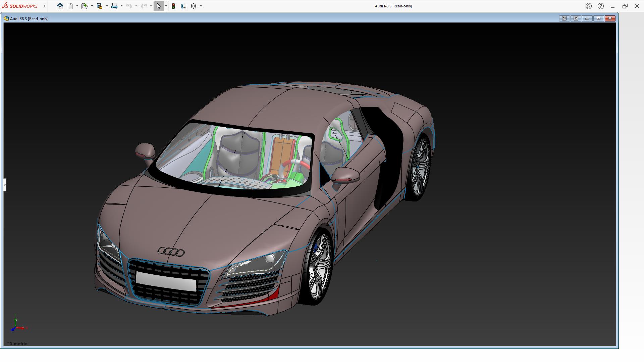Screen dimensions: 644x362
Task: Click the Save icon with warning
Action: pyautogui.click(x=99, y=6)
